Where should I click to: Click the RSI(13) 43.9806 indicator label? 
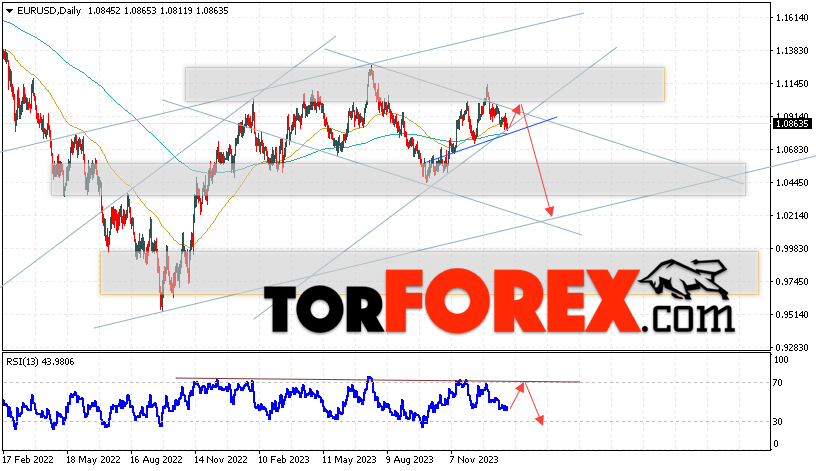coord(40,362)
